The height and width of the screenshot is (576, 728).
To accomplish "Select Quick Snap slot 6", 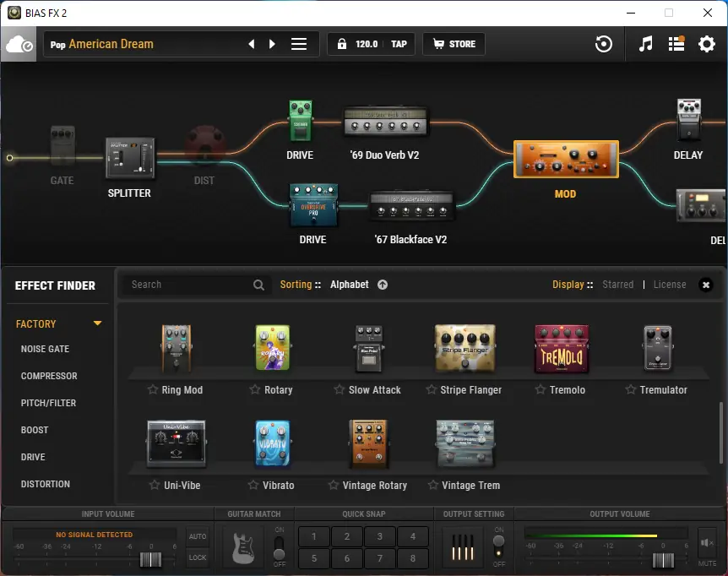I will 347,558.
